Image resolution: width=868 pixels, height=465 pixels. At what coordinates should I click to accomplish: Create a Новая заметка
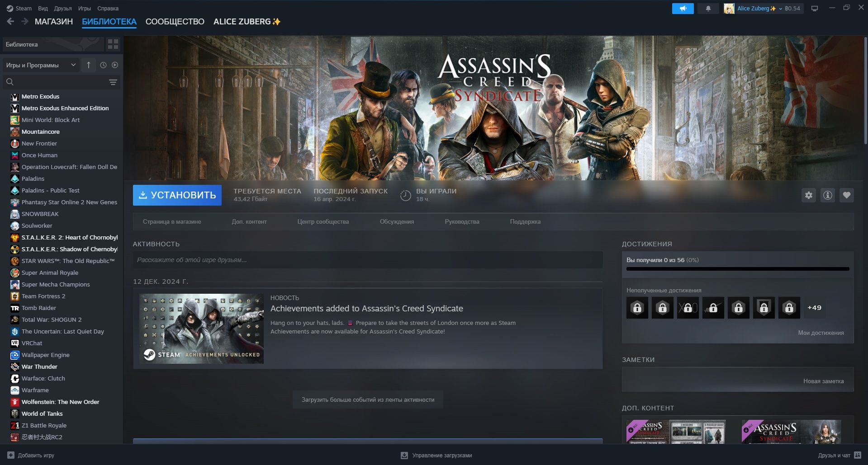[x=823, y=381]
